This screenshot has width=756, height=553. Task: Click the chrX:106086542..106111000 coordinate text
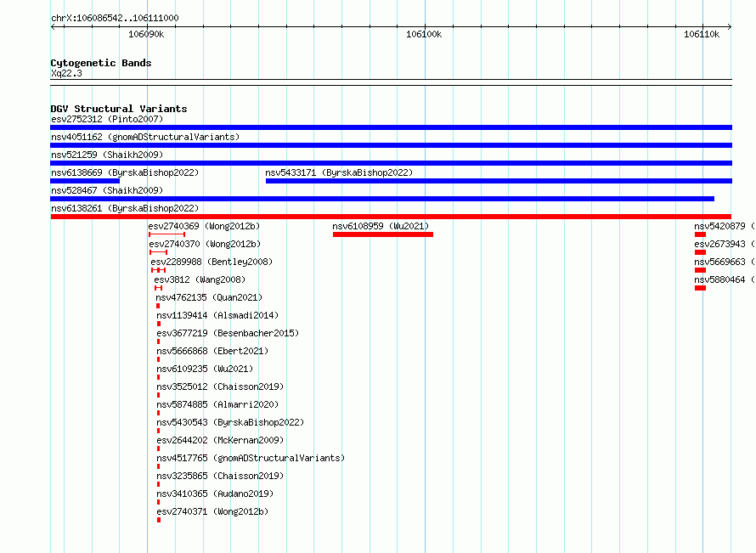[x=115, y=18]
